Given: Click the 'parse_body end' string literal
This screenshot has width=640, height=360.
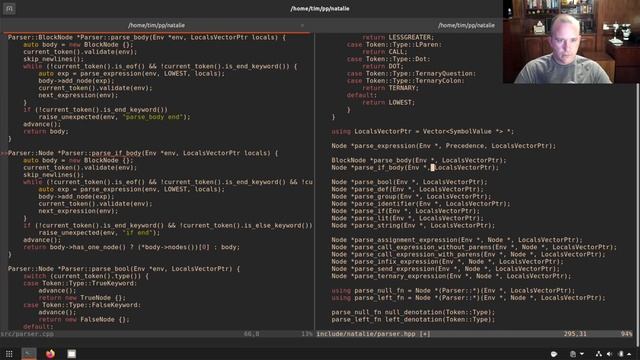Looking at the screenshot, I should [153, 117].
